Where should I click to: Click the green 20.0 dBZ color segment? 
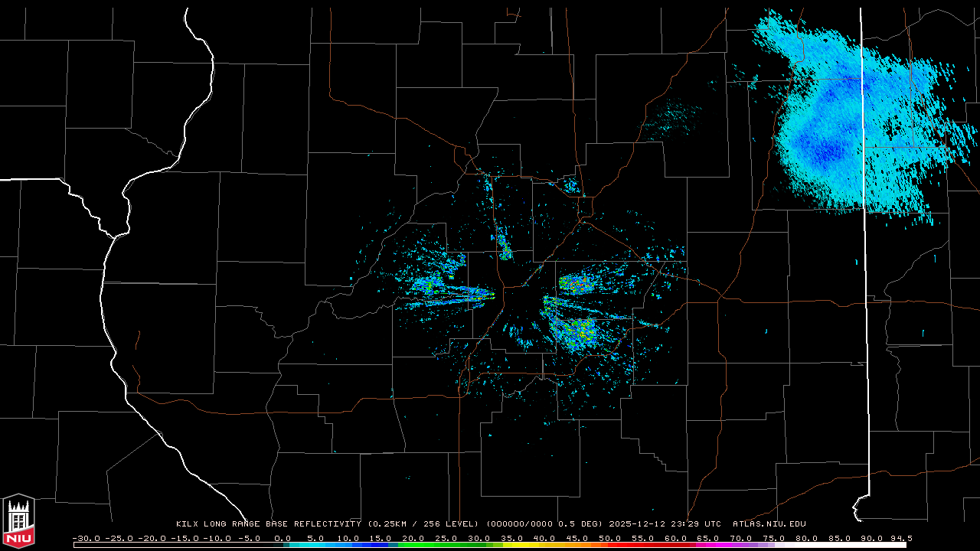pyautogui.click(x=413, y=545)
